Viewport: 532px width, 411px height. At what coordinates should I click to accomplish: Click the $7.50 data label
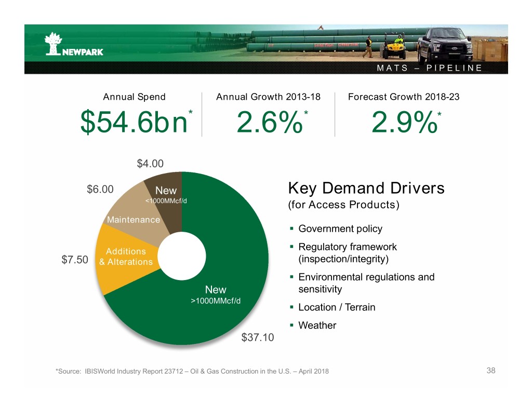[75, 260]
